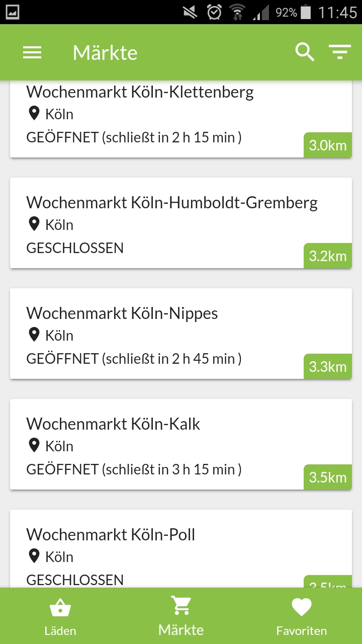Open the hamburger navigation menu
This screenshot has height=644, width=362.
(x=32, y=52)
